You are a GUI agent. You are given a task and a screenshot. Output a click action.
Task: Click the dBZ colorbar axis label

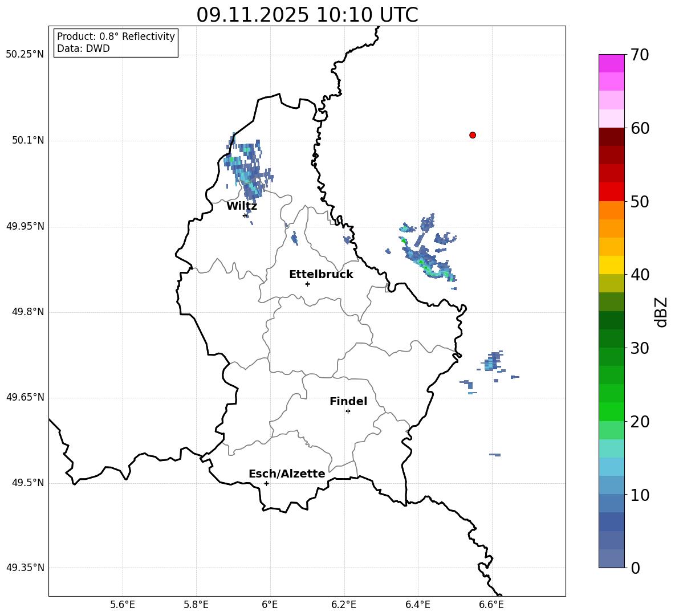[662, 312]
